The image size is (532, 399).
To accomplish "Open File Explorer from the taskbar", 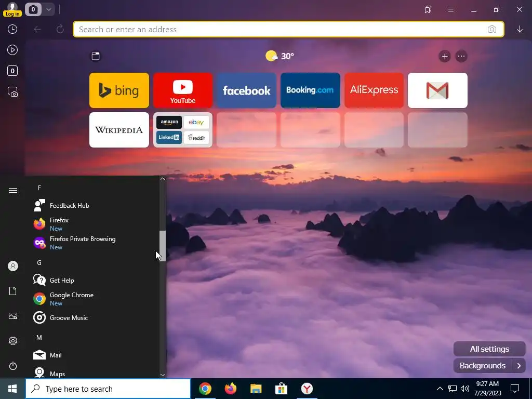I will (256, 389).
